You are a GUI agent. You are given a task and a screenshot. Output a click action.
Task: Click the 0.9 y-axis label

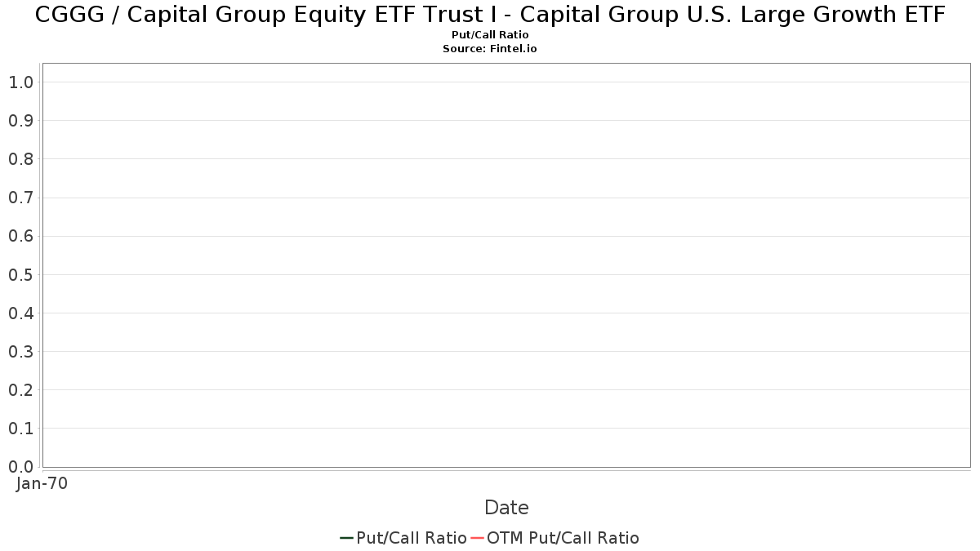tap(20, 120)
